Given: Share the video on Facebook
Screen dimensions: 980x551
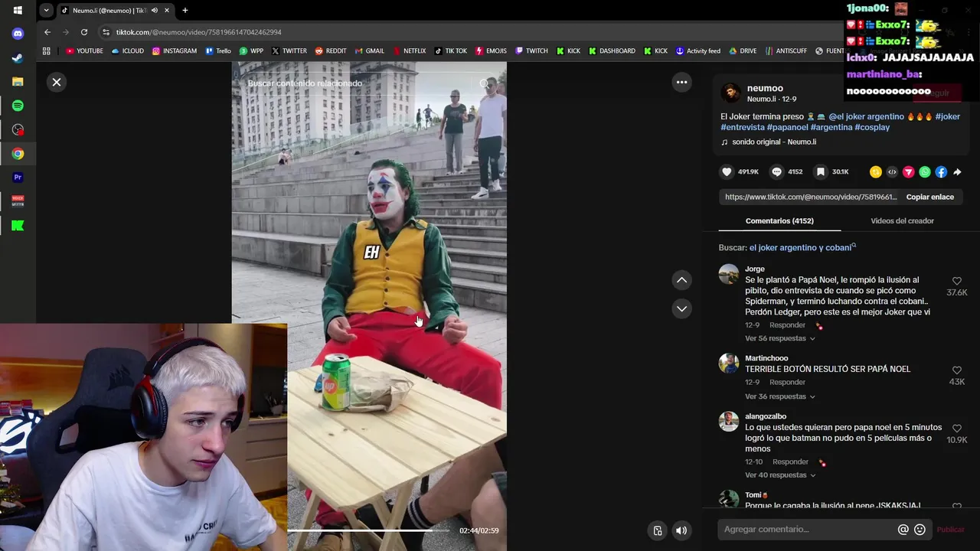Looking at the screenshot, I should click(x=941, y=172).
